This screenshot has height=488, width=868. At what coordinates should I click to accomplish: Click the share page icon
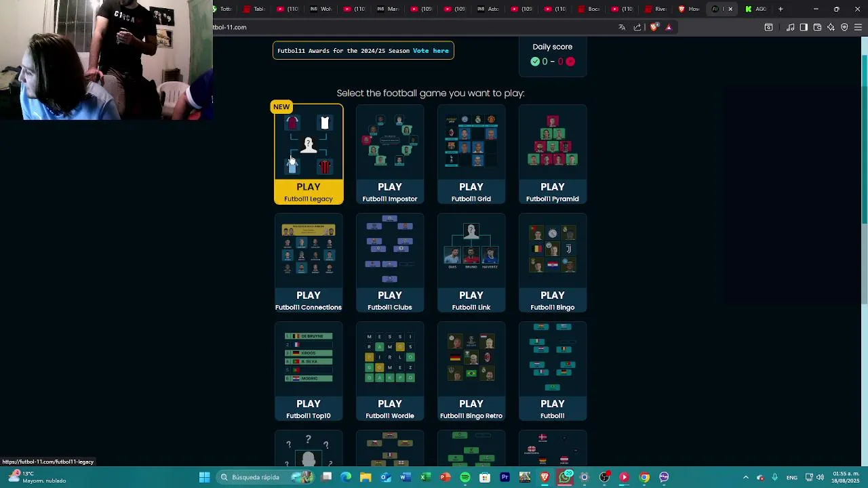coord(637,27)
